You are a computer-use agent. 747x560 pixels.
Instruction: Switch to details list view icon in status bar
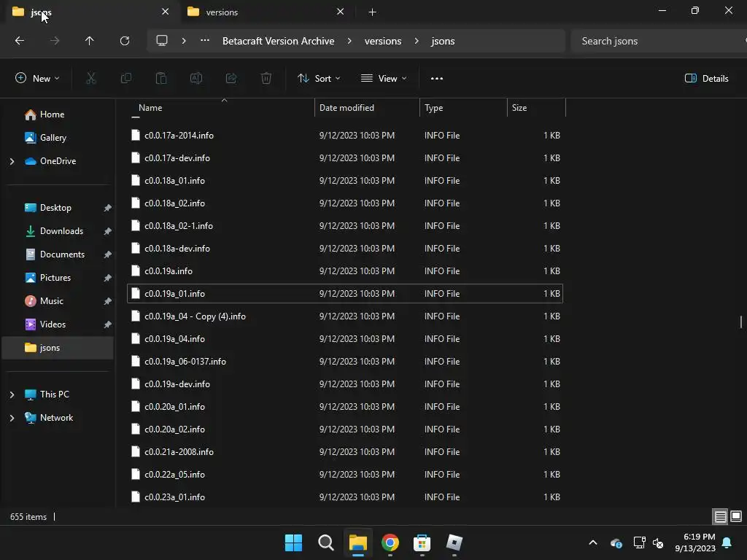point(720,516)
